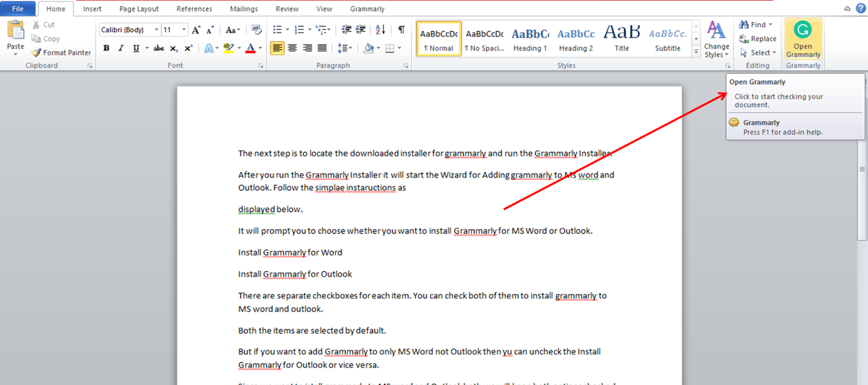This screenshot has width=868, height=385.
Task: Open Grammarly from the ribbon
Action: pos(803,38)
